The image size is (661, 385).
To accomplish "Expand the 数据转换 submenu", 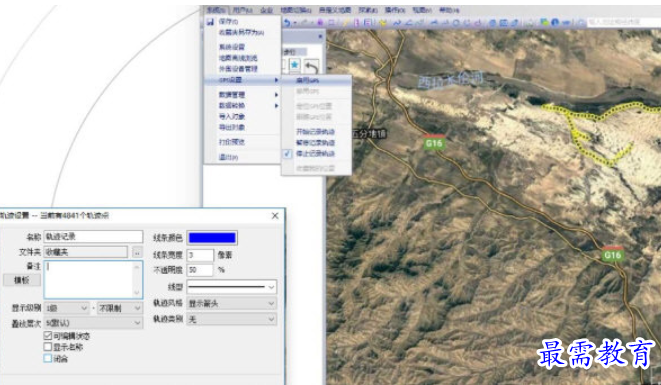I will 242,105.
